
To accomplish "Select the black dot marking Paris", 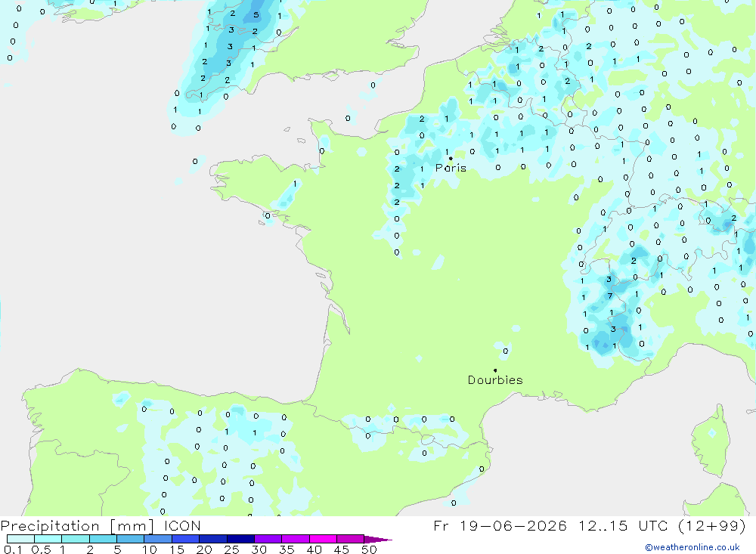I will [x=451, y=158].
